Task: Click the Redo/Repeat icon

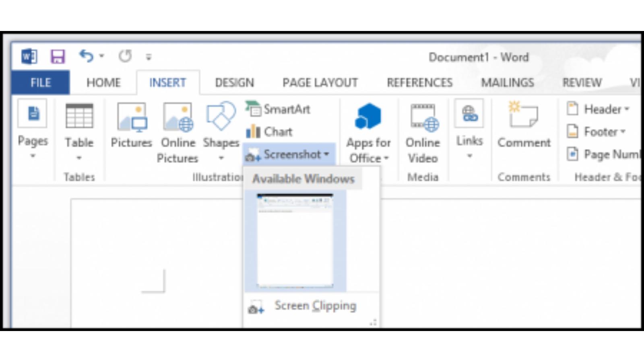Action: pos(125,56)
